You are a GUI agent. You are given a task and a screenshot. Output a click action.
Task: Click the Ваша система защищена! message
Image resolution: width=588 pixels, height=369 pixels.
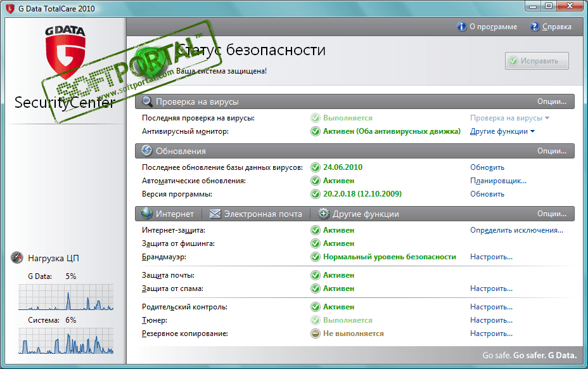[x=221, y=71]
